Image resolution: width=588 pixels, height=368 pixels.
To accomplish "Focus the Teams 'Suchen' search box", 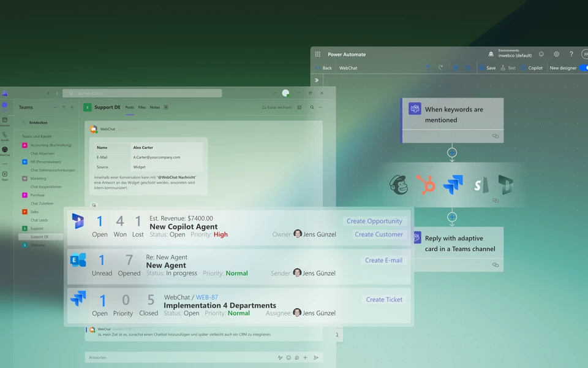I will (142, 93).
